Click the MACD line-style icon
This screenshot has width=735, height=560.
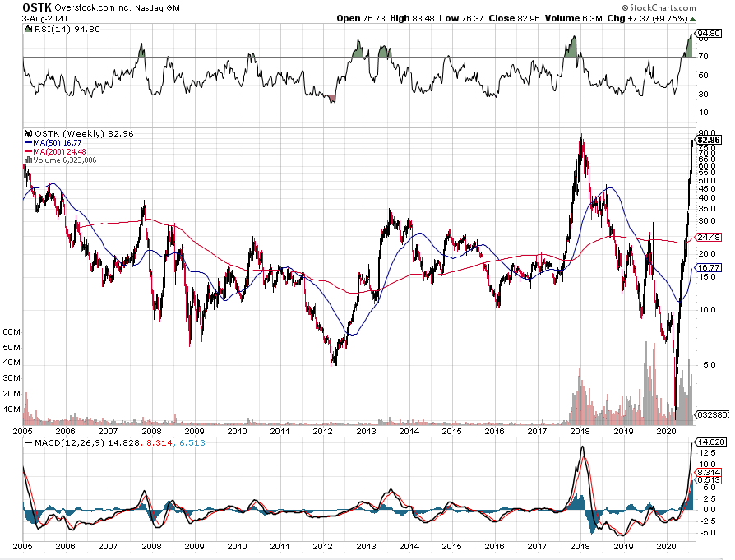tap(28, 445)
